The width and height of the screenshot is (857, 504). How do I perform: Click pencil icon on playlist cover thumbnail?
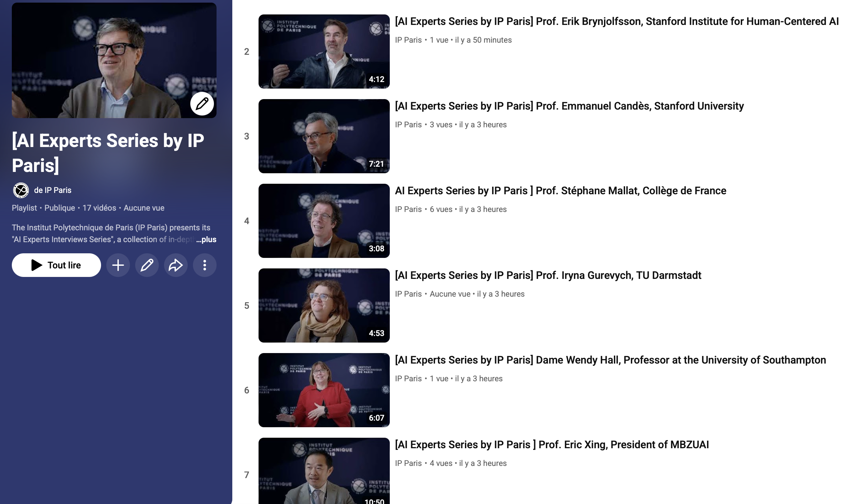(x=202, y=103)
